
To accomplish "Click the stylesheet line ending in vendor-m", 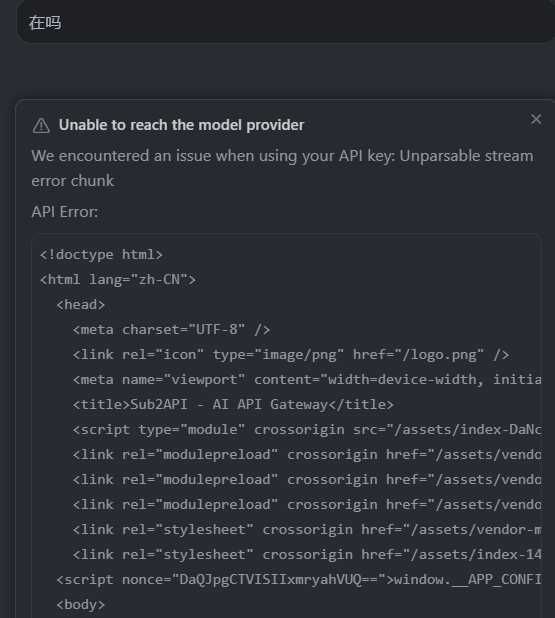I will pos(307,530).
